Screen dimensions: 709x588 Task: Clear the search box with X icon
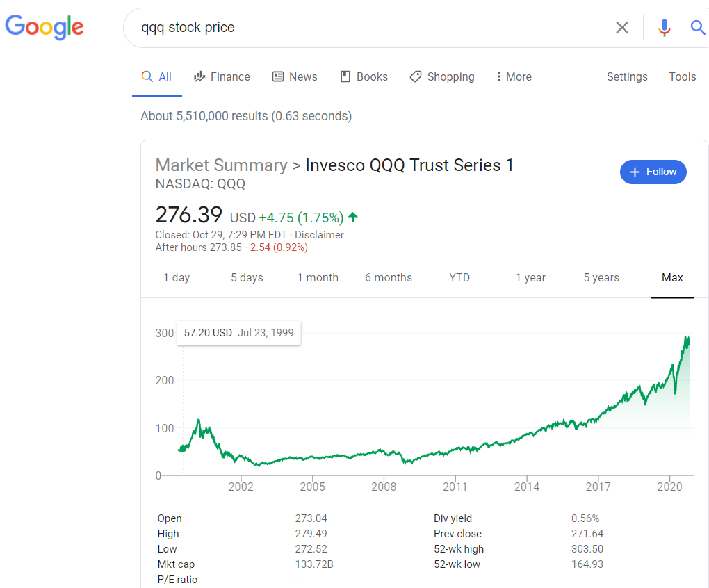(621, 28)
